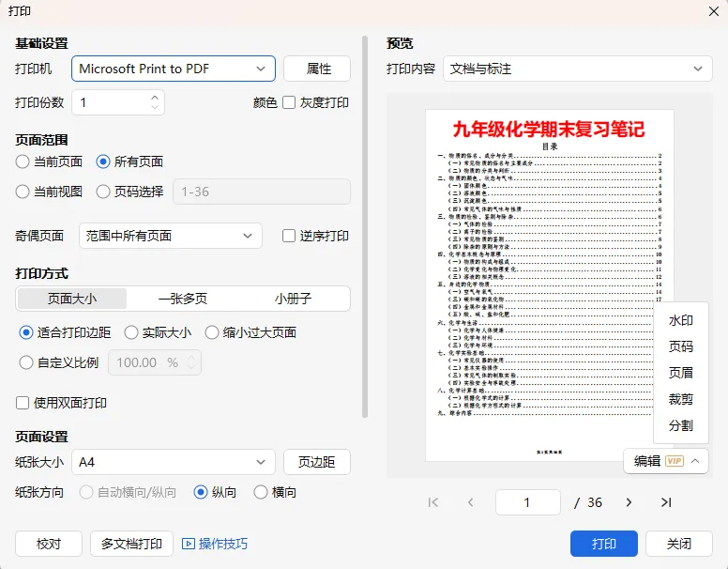Enable 使用双面打印 checkbox
Viewport: 728px width, 569px height.
click(23, 403)
